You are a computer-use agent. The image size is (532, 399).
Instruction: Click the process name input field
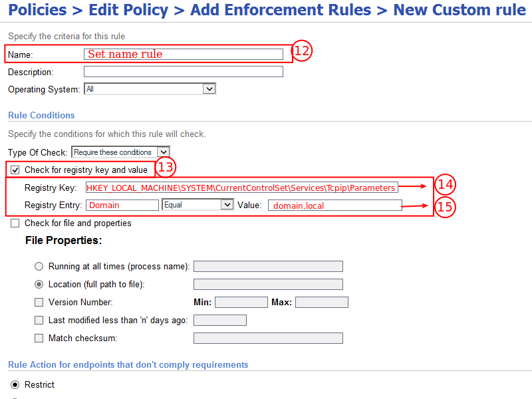(268, 267)
